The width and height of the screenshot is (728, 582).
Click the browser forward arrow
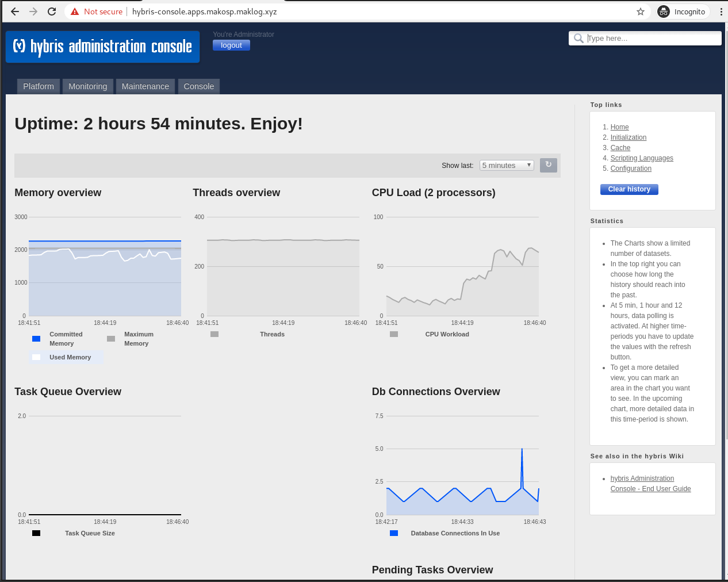pos(33,12)
